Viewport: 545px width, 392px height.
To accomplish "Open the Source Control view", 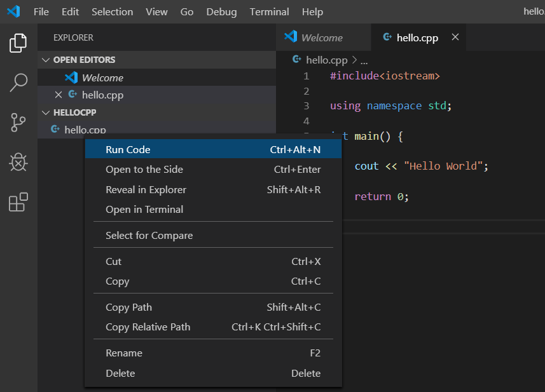I will pos(18,123).
